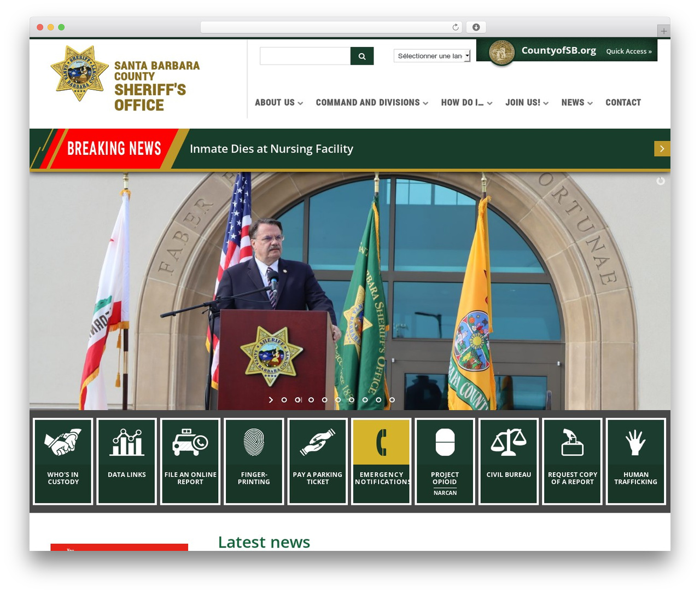This screenshot has width=700, height=593.
Task: Select the fourth slideshow dot
Action: [324, 400]
